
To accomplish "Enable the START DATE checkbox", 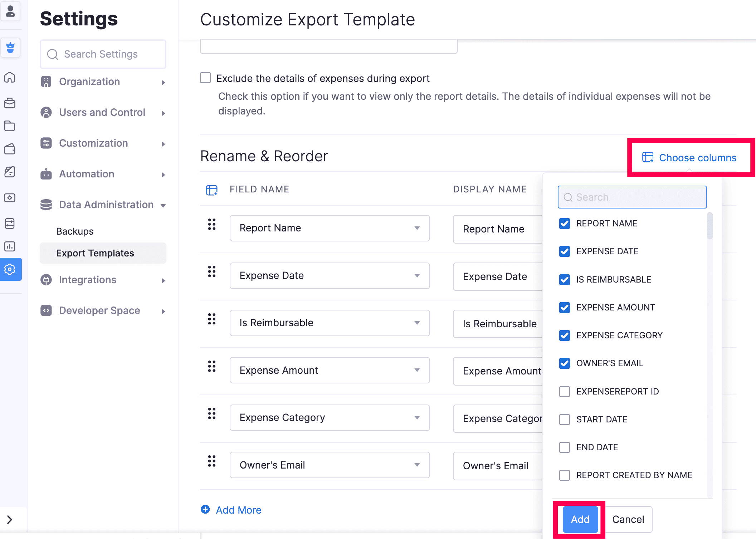I will [564, 419].
